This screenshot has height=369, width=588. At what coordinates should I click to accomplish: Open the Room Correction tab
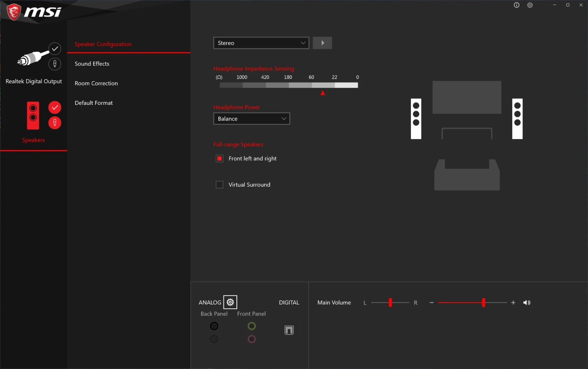pyautogui.click(x=129, y=83)
